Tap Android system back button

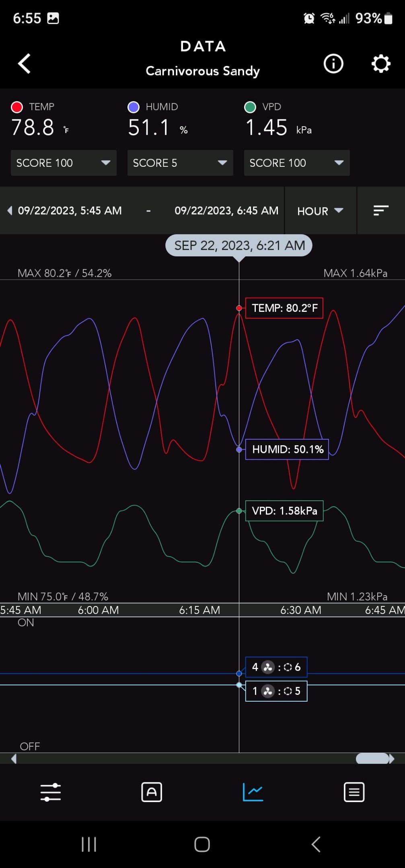[x=316, y=844]
